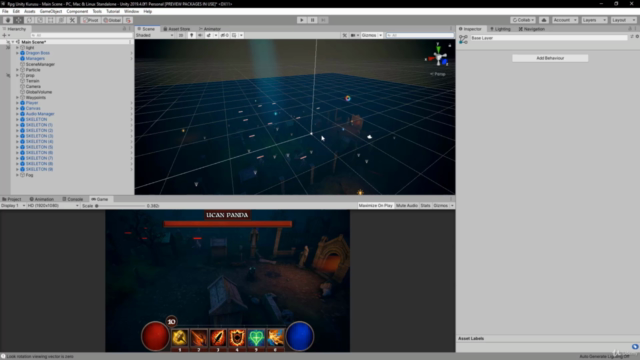Click Add Behaviour button in Inspector
Screen dimensions: 640x360
[x=550, y=58]
